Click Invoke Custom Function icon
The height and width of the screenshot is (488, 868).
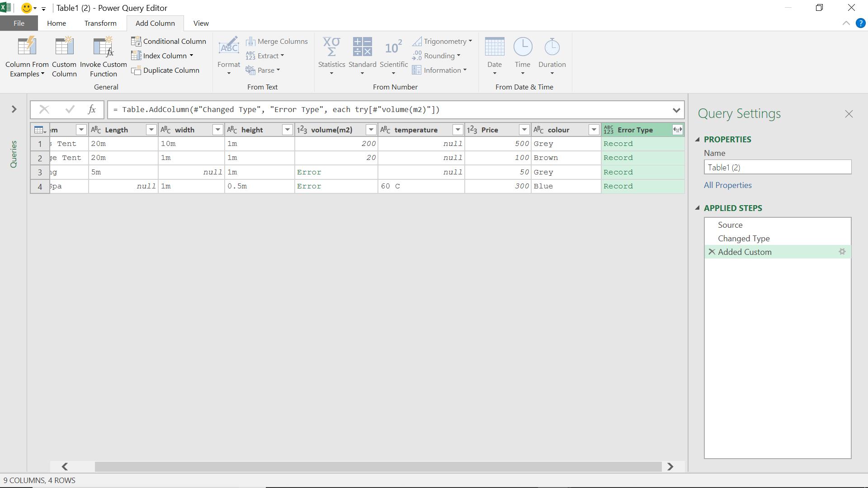click(103, 57)
